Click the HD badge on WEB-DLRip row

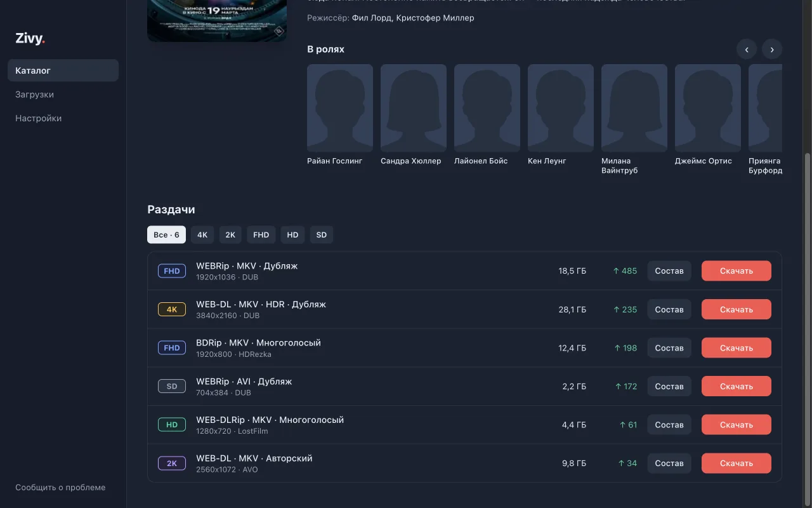pyautogui.click(x=172, y=425)
